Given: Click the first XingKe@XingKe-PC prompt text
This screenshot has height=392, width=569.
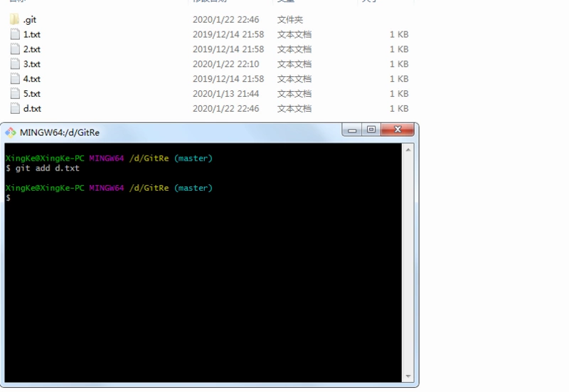Looking at the screenshot, I should [45, 159].
